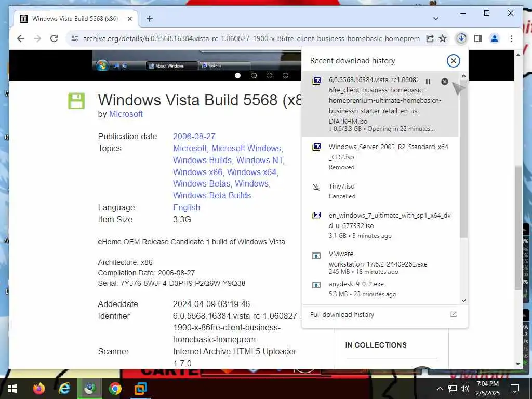
Task: Pause the Vista ISO download
Action: 428,82
